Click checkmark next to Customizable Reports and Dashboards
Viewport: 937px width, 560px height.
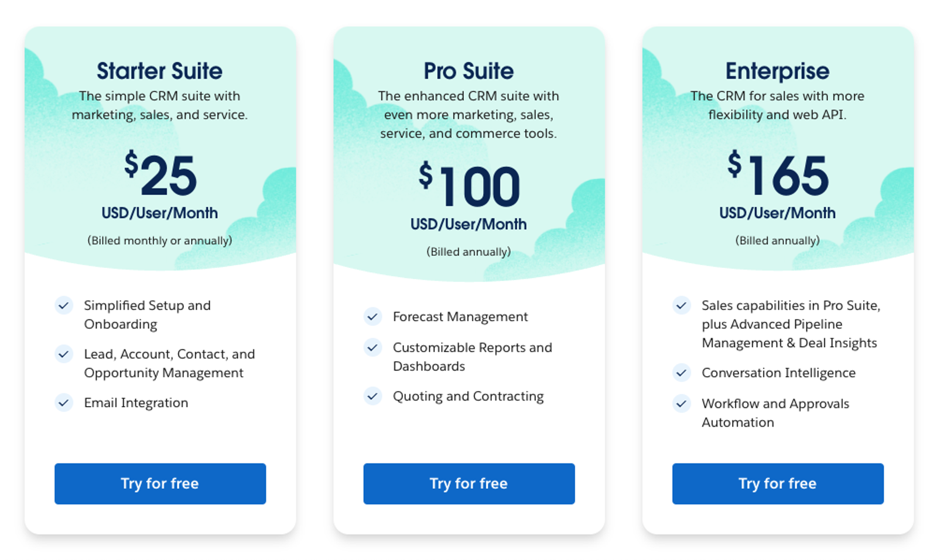(372, 348)
